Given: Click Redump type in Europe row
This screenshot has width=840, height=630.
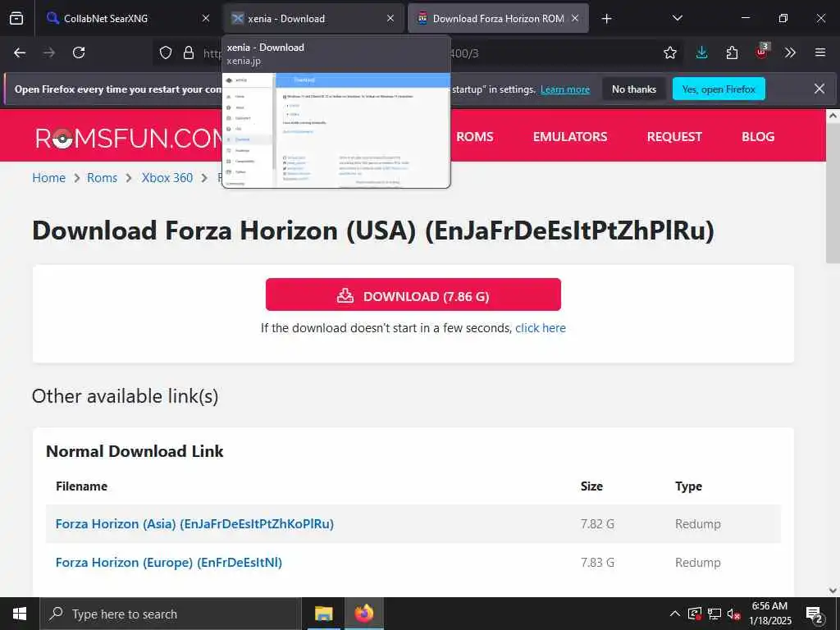Looking at the screenshot, I should 697,562.
